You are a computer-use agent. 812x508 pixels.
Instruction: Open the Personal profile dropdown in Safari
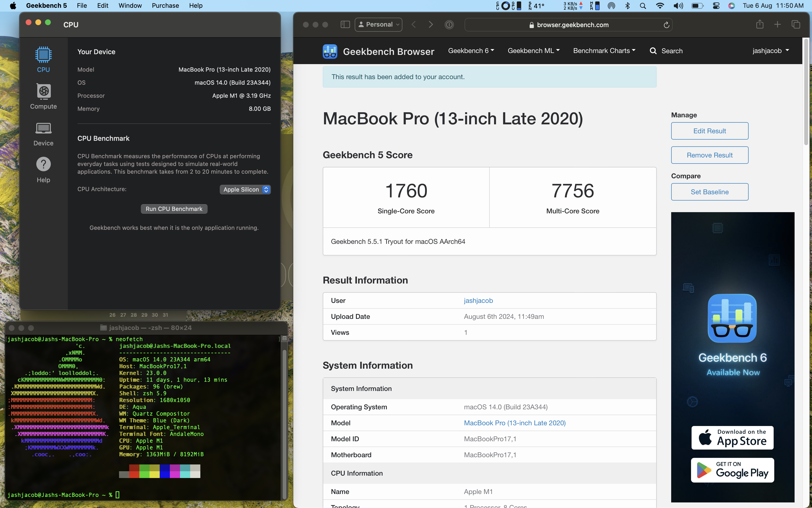pyautogui.click(x=379, y=24)
